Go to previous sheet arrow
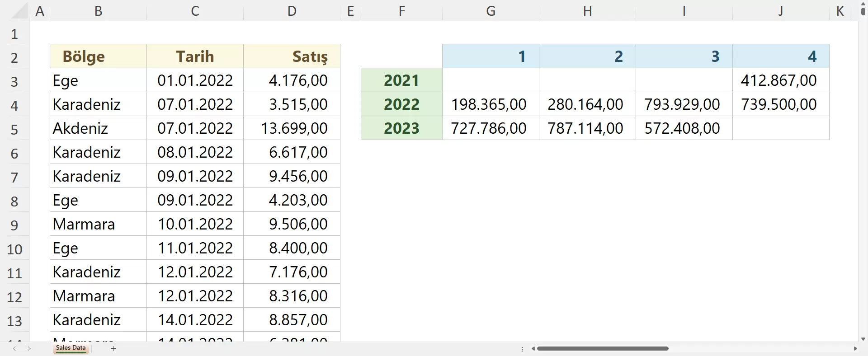This screenshot has width=868, height=356. point(15,348)
